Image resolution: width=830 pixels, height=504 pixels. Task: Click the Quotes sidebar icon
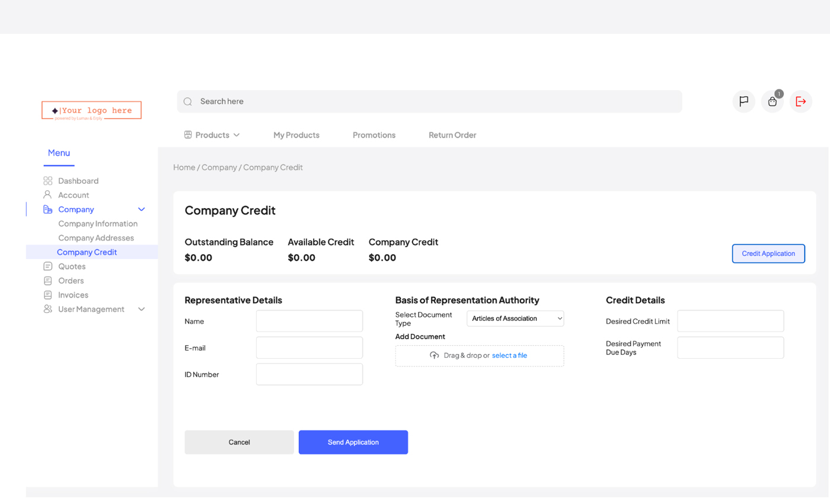[48, 266]
